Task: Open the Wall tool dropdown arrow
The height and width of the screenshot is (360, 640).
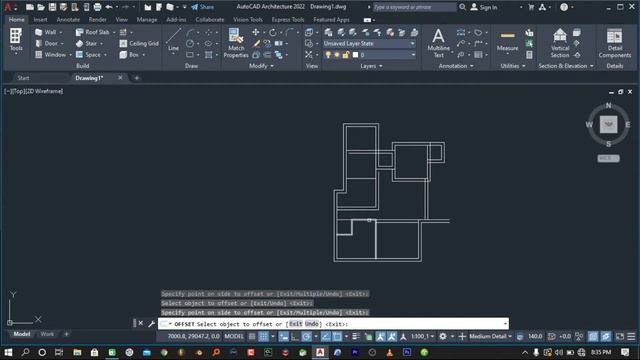Action: [61, 32]
